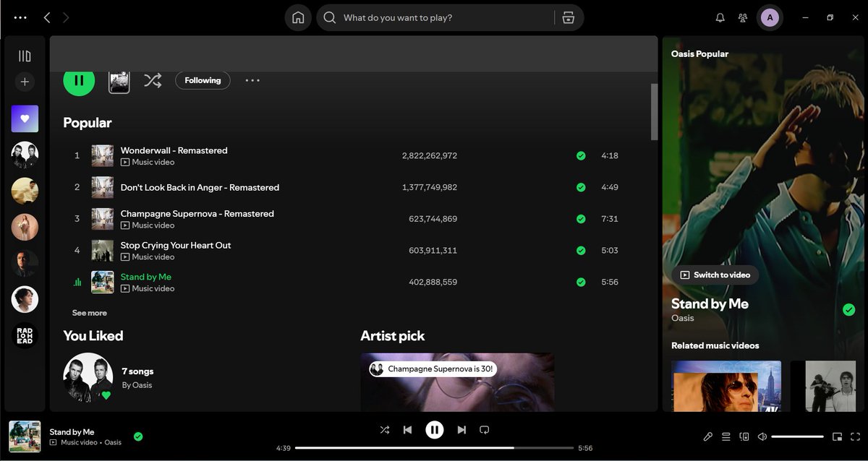Select Champagne Supernova - Remastered row
This screenshot has height=461, width=868.
click(348, 219)
